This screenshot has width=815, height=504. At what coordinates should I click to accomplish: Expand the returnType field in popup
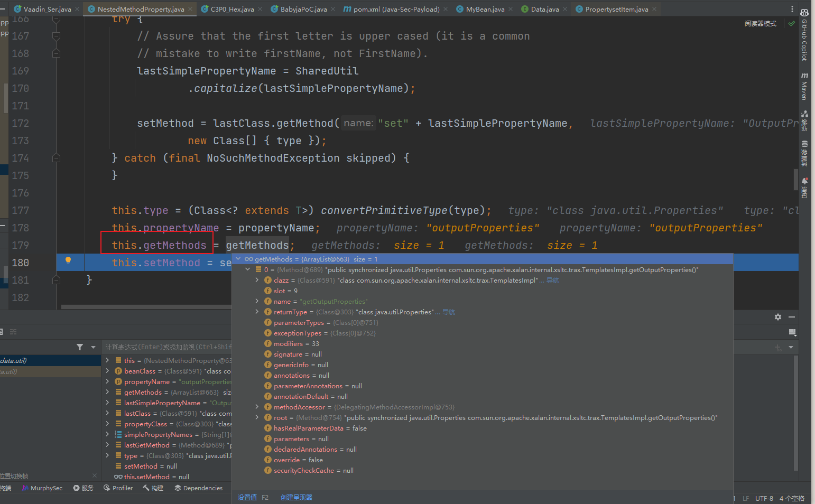257,312
